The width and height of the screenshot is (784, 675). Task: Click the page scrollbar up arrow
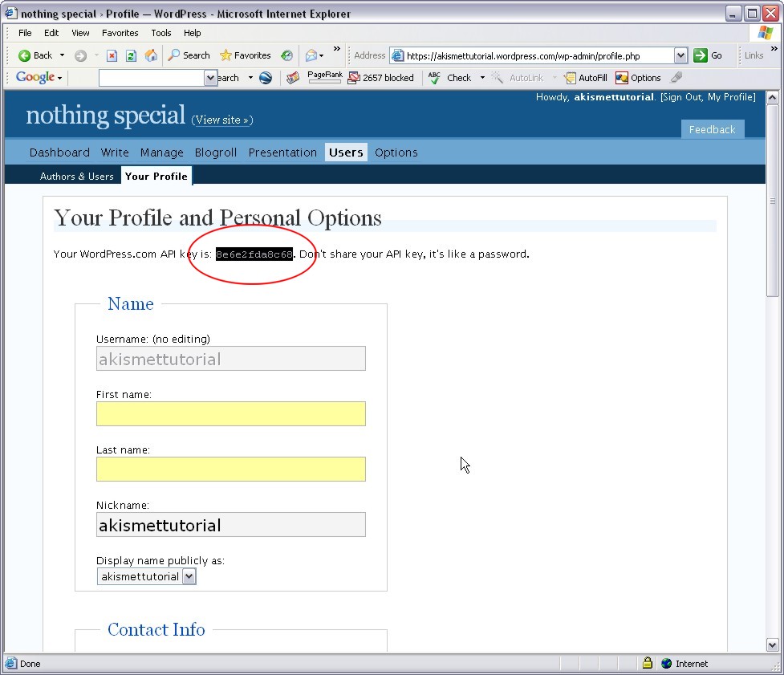773,97
